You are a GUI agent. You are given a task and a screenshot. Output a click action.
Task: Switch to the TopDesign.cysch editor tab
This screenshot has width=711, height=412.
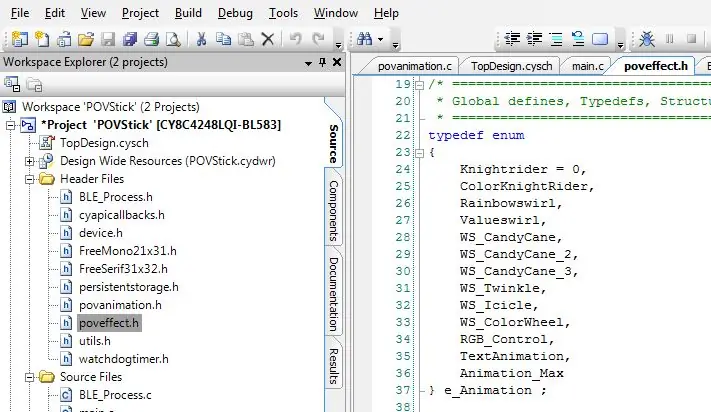(511, 66)
